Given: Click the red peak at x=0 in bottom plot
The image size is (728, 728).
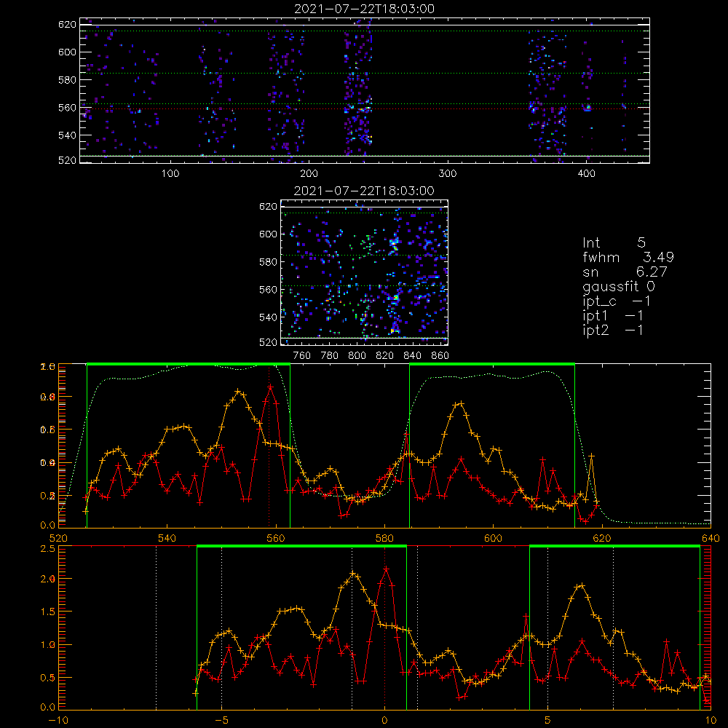Looking at the screenshot, I should point(386,569).
